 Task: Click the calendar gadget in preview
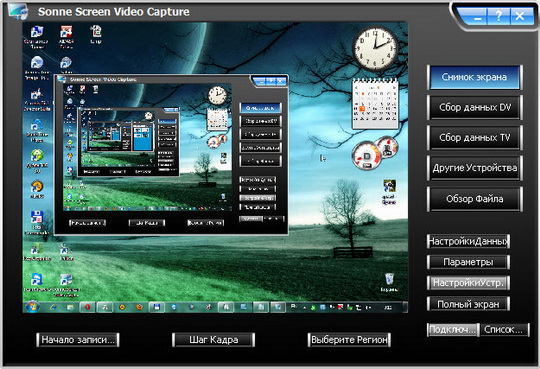click(375, 103)
